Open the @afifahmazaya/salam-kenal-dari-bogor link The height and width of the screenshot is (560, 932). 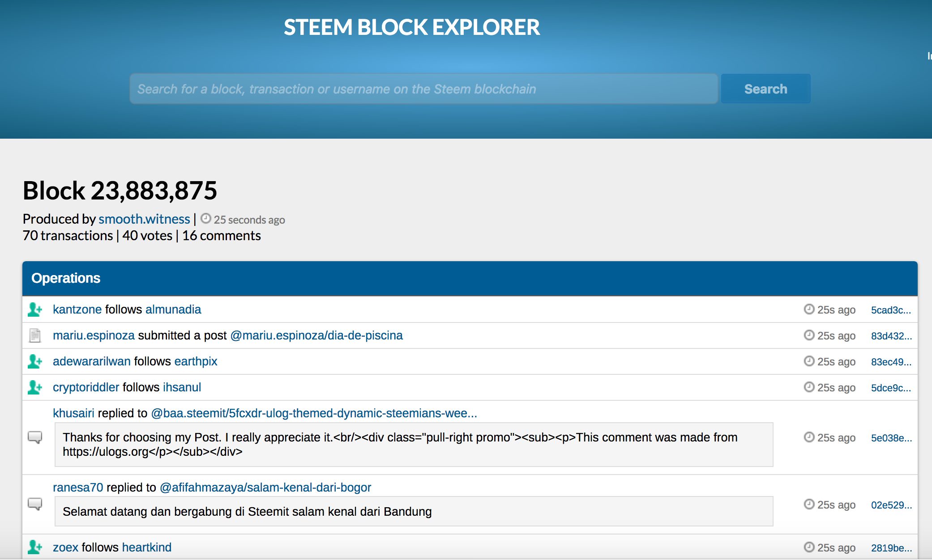[x=265, y=488]
